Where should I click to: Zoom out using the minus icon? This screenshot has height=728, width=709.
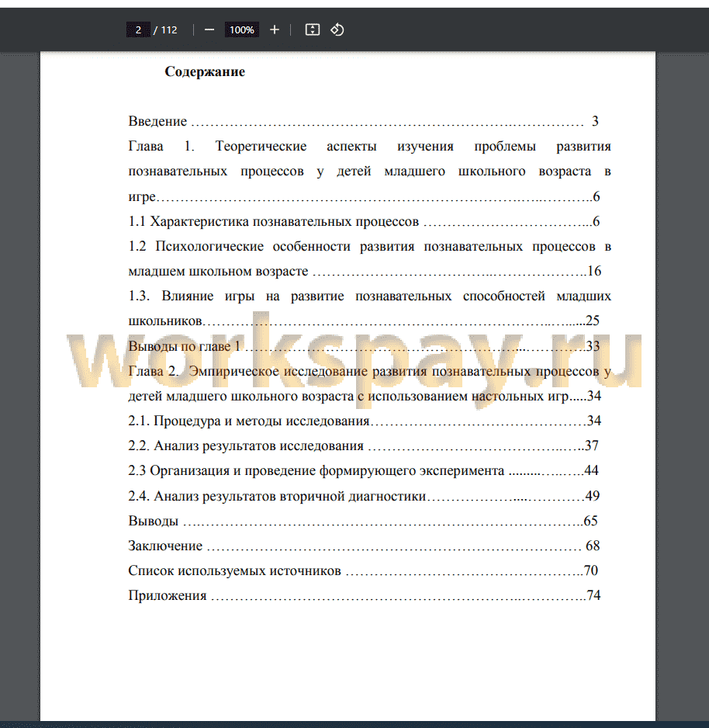pyautogui.click(x=209, y=30)
